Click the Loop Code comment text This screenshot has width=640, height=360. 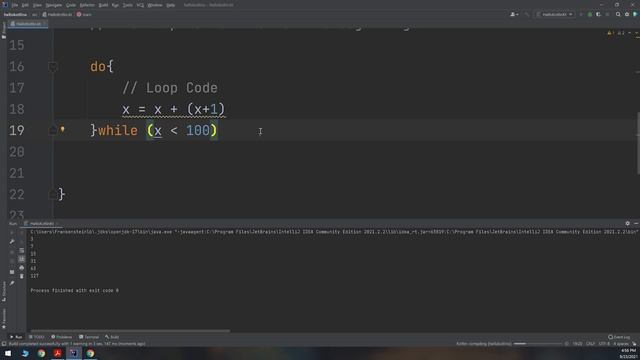tap(170, 88)
